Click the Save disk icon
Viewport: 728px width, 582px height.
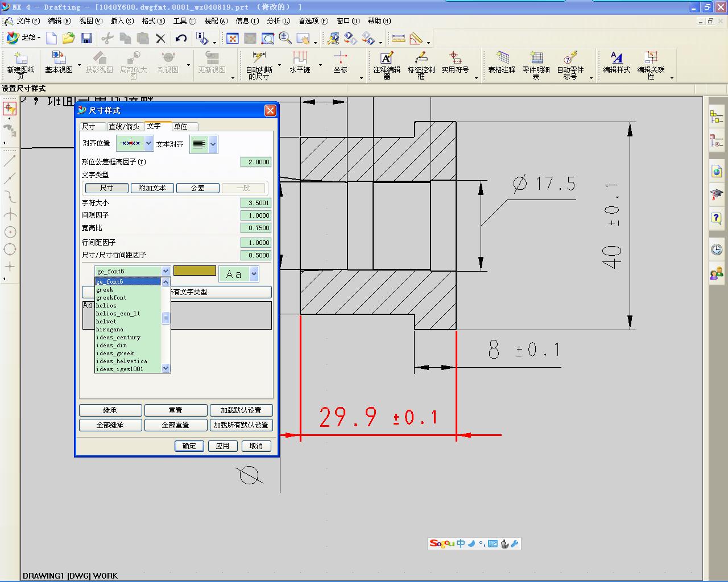pyautogui.click(x=86, y=38)
